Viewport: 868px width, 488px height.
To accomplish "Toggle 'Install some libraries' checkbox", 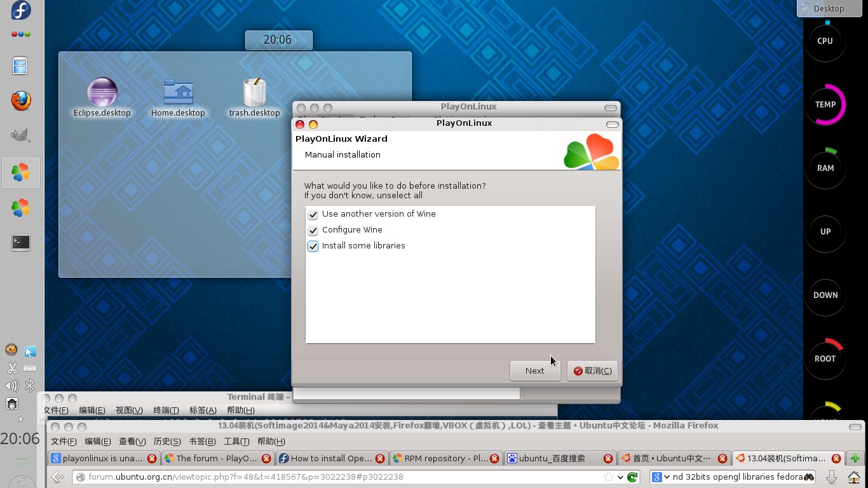I will point(313,246).
